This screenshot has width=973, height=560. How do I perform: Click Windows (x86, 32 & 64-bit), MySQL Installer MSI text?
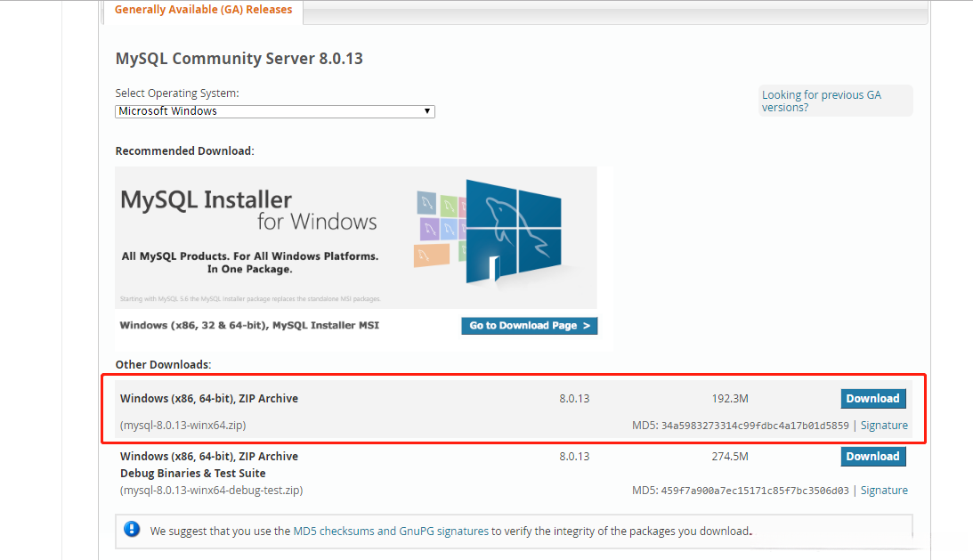pyautogui.click(x=249, y=325)
